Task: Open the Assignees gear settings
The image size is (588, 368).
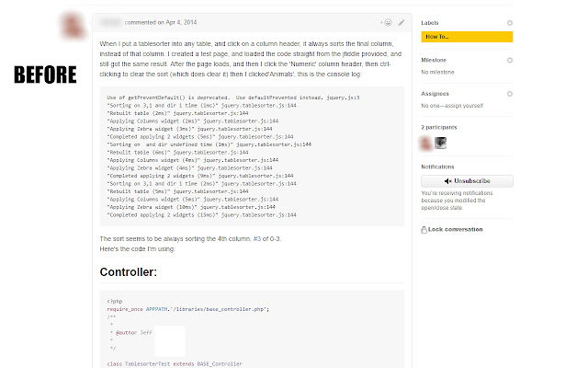Action: [510, 94]
